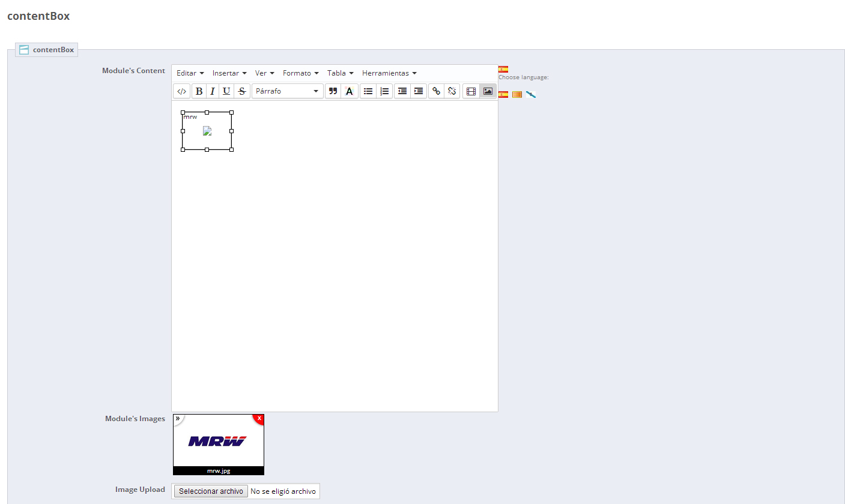Image resolution: width=845 pixels, height=504 pixels.
Task: Click the large contentBox page heading
Action: [38, 16]
